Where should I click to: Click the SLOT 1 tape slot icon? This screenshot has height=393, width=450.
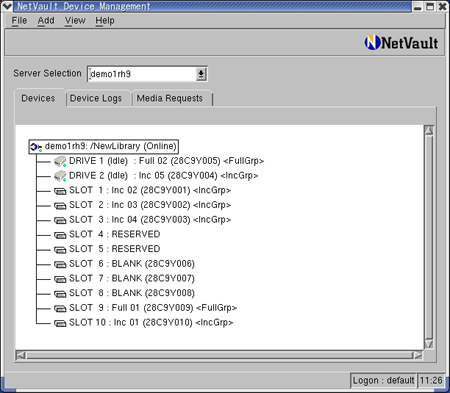pos(60,191)
